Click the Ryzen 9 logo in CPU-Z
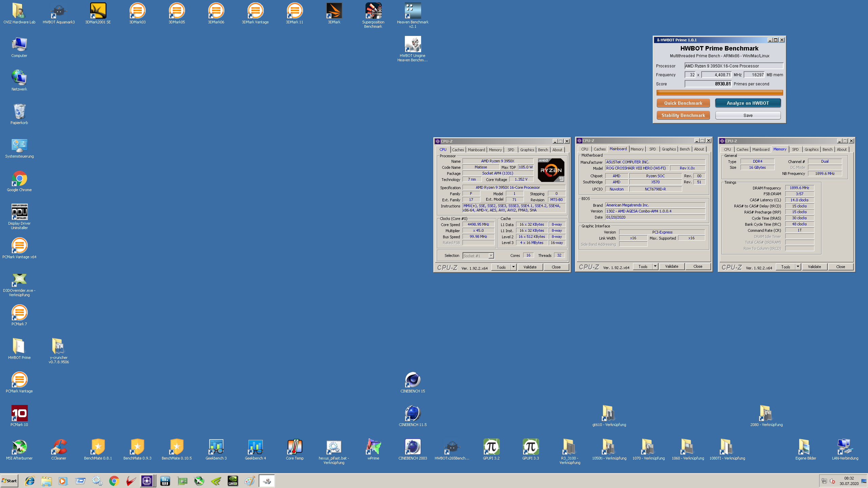The width and height of the screenshot is (868, 488). pyautogui.click(x=551, y=170)
